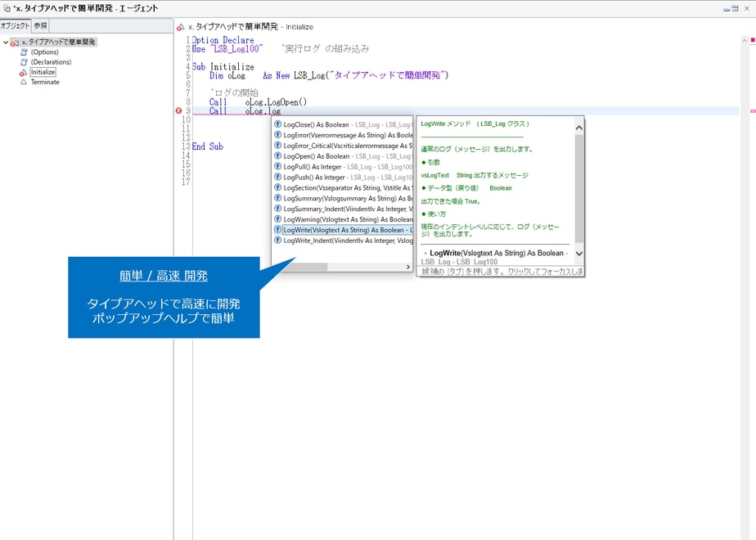Choose LogSummary(Vslogsummary As String) suggestion
The image size is (756, 540).
click(344, 198)
